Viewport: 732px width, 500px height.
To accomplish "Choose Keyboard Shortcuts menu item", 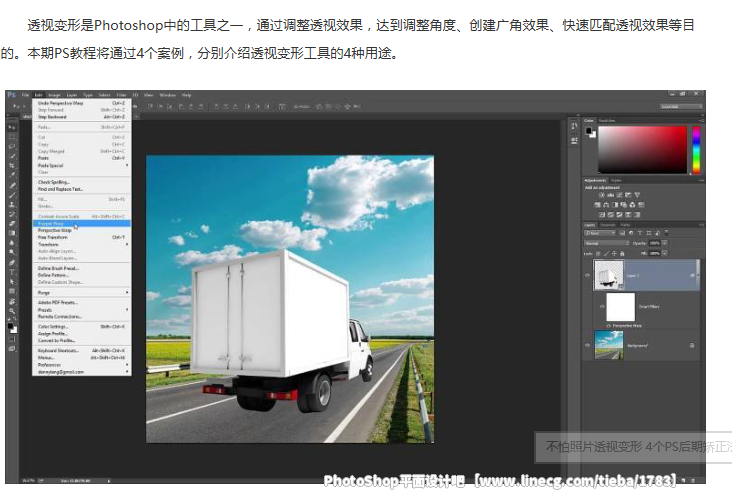I will click(x=82, y=350).
